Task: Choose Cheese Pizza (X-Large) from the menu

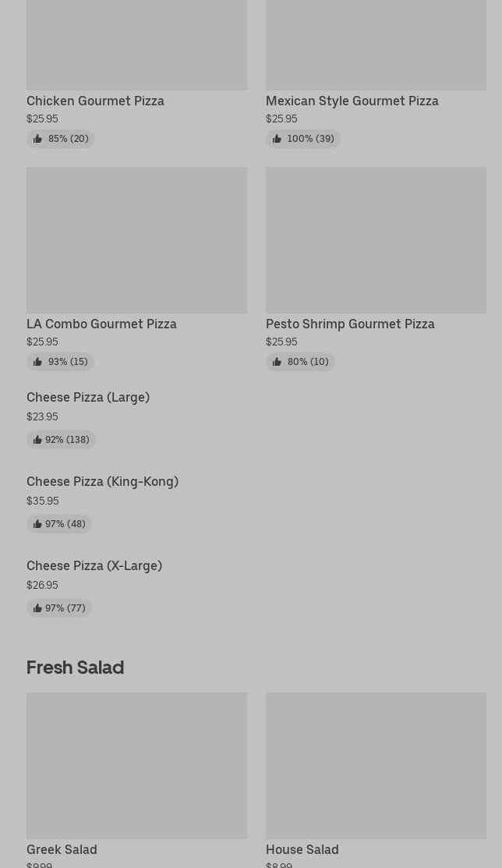Action: (x=94, y=565)
